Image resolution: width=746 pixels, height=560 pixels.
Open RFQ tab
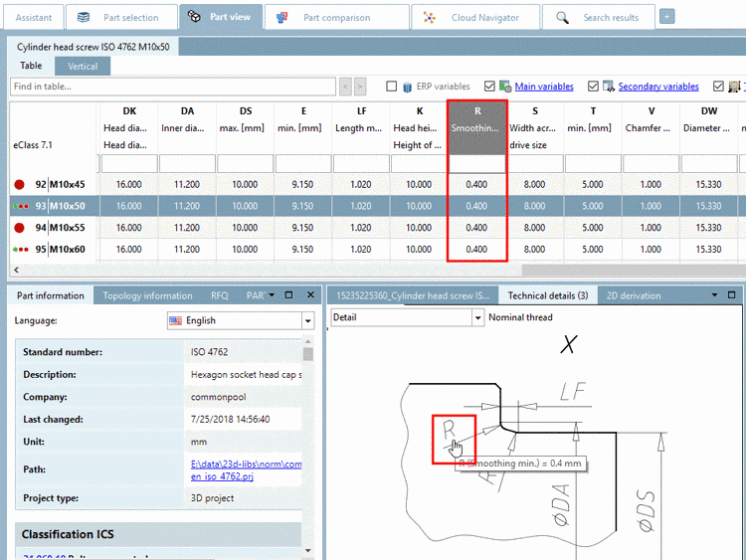[x=220, y=295]
